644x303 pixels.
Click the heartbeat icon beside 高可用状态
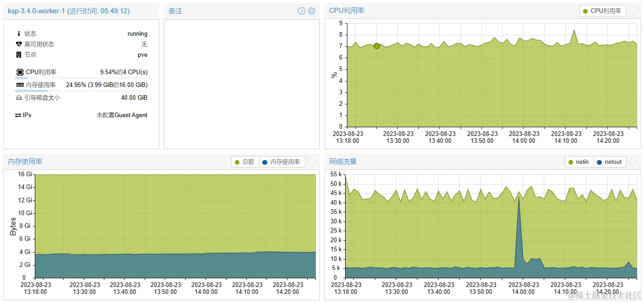[x=19, y=44]
